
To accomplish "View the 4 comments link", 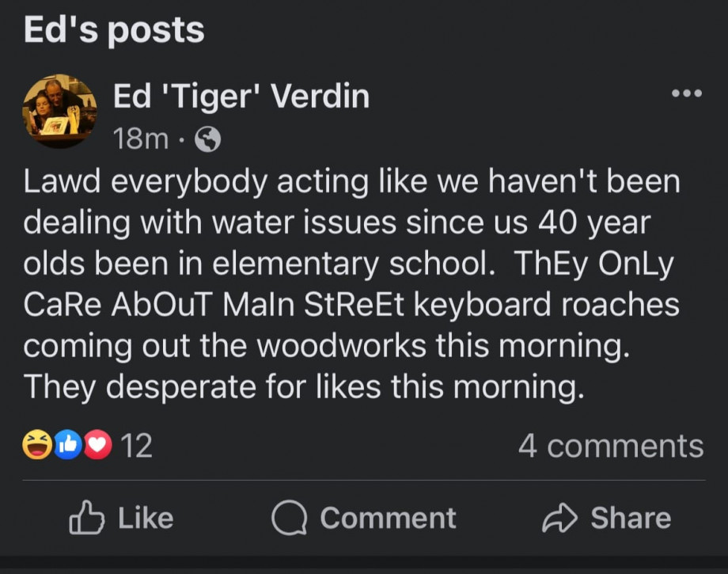I will (x=610, y=447).
